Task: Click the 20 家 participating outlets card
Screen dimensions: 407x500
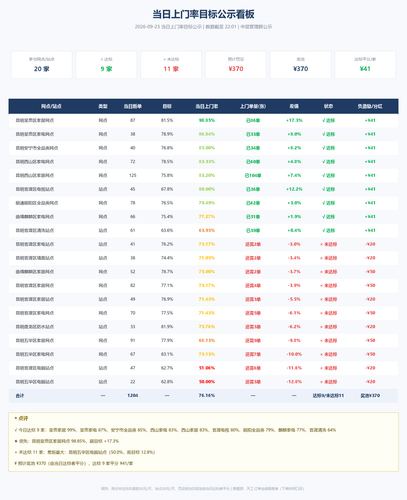Action: click(42, 65)
